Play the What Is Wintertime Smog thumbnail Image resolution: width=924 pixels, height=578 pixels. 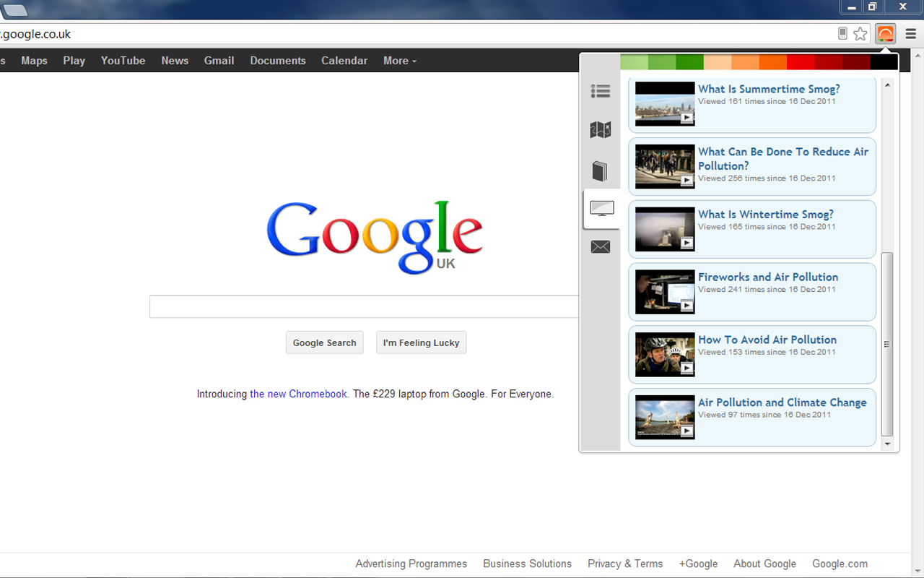(665, 229)
